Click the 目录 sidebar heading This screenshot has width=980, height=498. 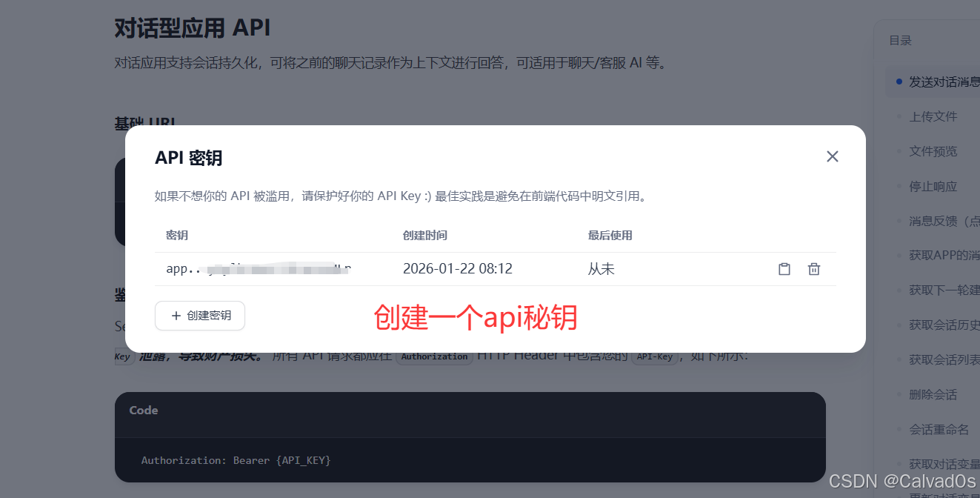(x=901, y=41)
